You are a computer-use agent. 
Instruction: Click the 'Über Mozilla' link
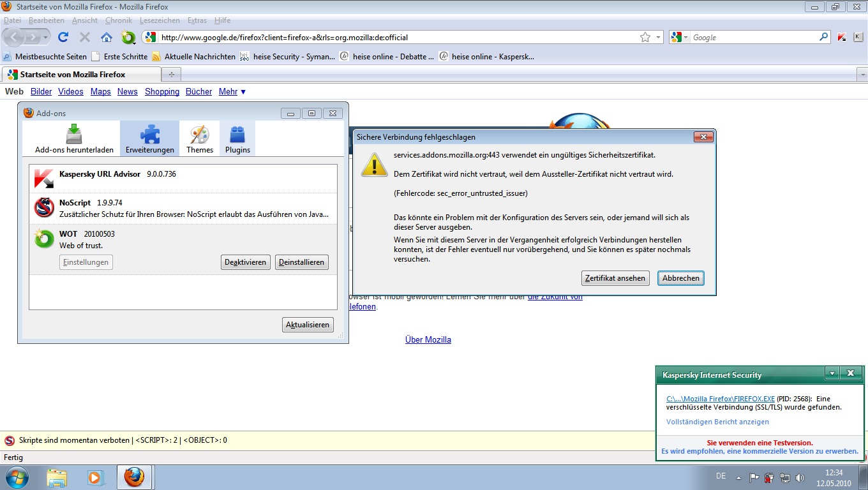click(x=428, y=339)
